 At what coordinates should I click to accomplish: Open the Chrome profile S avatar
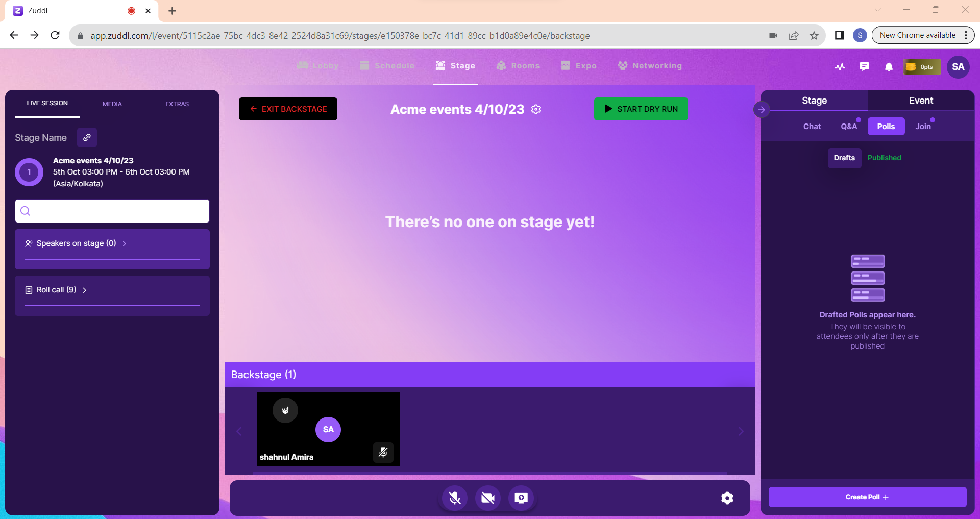point(860,35)
